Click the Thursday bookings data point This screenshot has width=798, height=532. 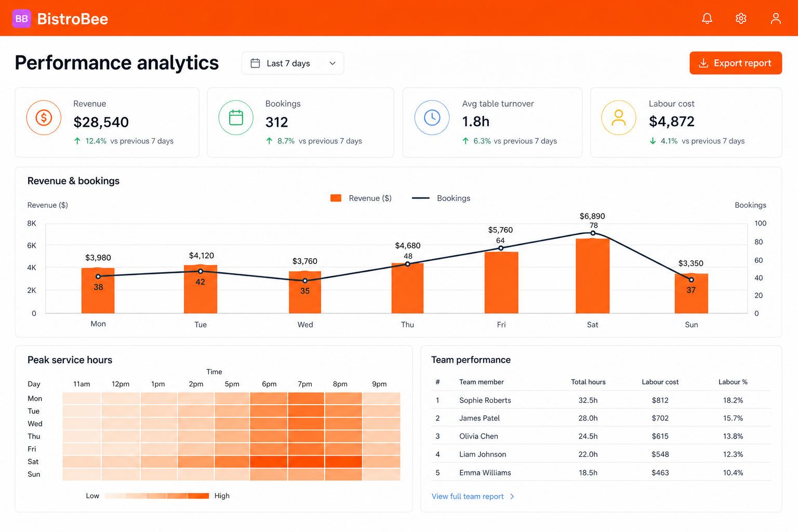pyautogui.click(x=407, y=264)
